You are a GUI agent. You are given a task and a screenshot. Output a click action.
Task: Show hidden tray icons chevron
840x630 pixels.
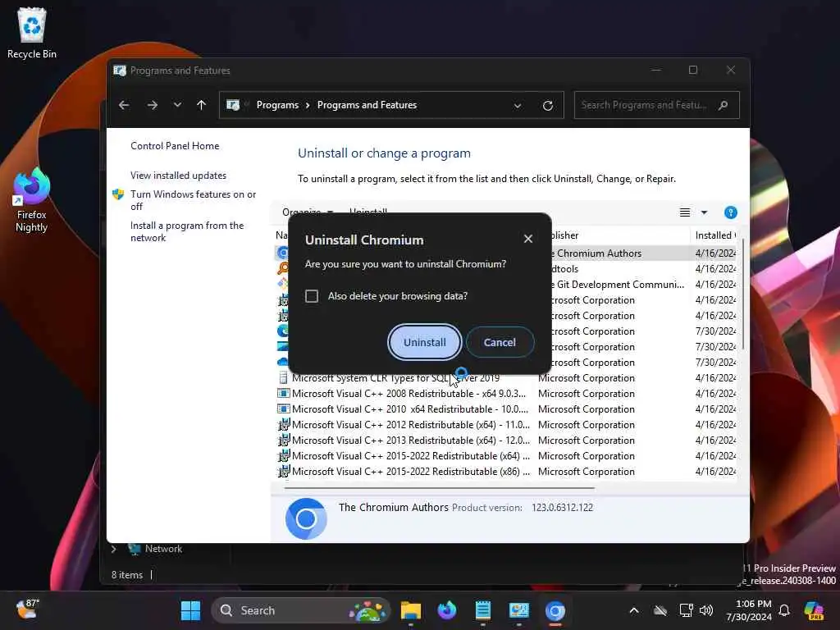coord(634,610)
